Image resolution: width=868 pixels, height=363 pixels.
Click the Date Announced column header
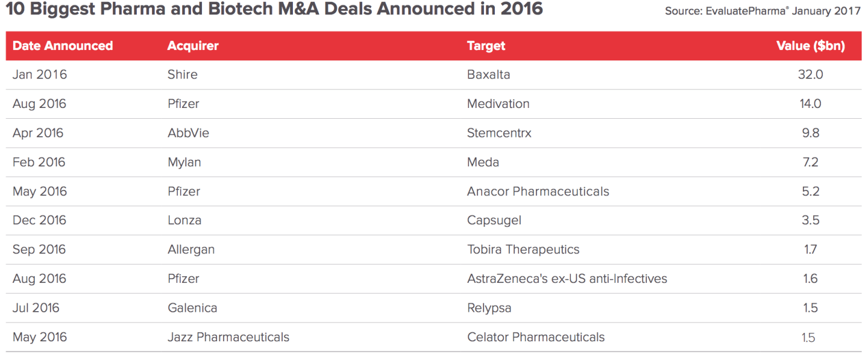point(63,46)
